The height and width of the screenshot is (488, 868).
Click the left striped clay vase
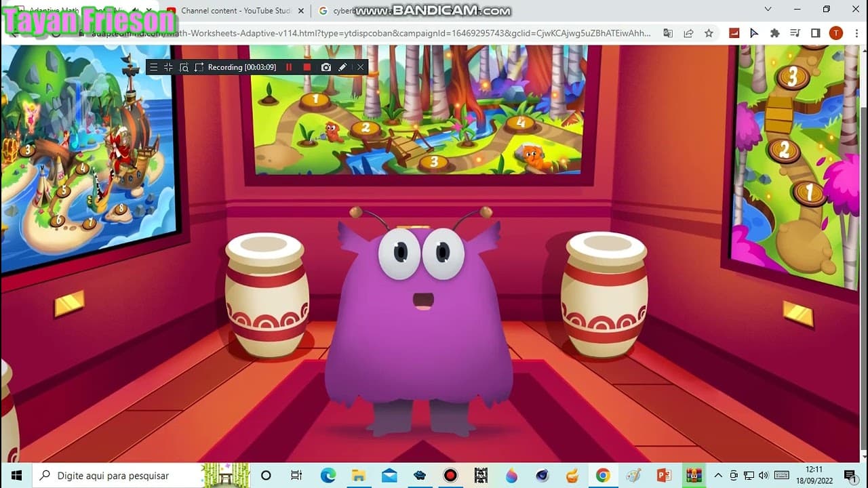266,296
